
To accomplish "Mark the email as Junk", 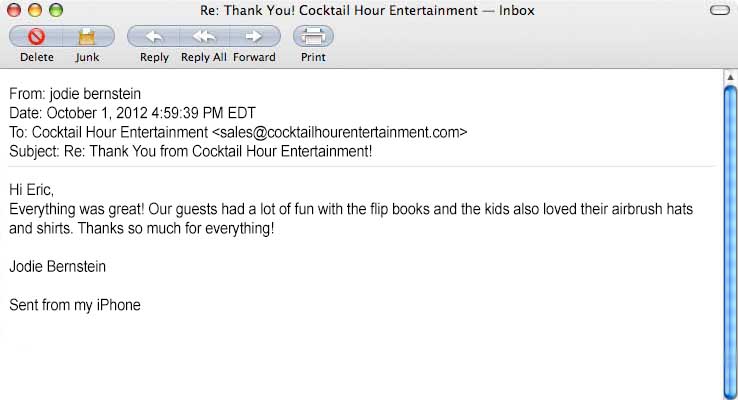I will 87,37.
